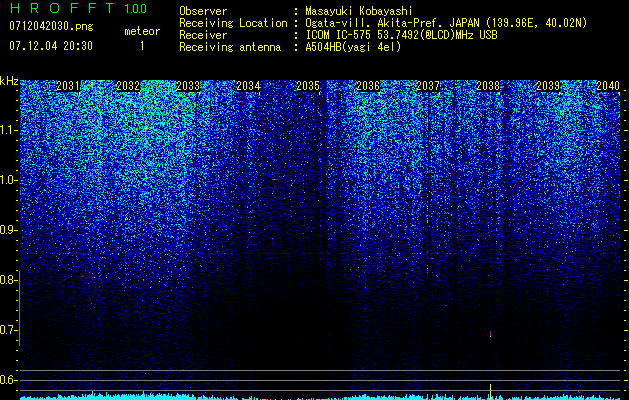Screen dimensions: 629x400
Task: Click the 1.0 frequency axis label
Action: [x=7, y=180]
